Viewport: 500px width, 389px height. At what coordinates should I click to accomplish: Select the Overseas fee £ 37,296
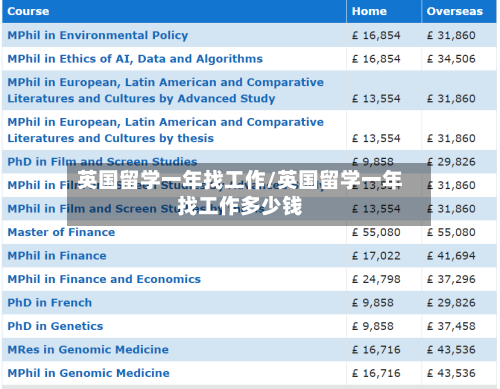coord(451,279)
